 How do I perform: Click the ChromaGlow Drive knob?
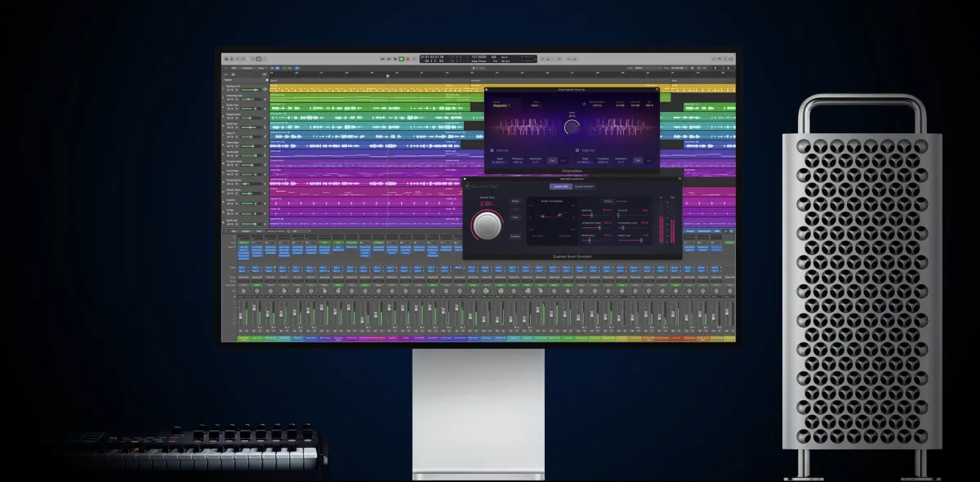572,127
